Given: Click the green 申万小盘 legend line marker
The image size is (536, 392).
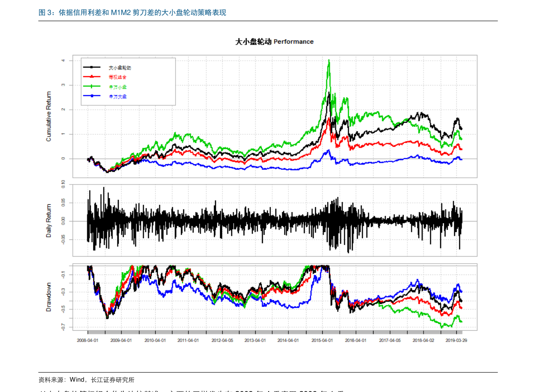Looking at the screenshot, I should pyautogui.click(x=92, y=86).
